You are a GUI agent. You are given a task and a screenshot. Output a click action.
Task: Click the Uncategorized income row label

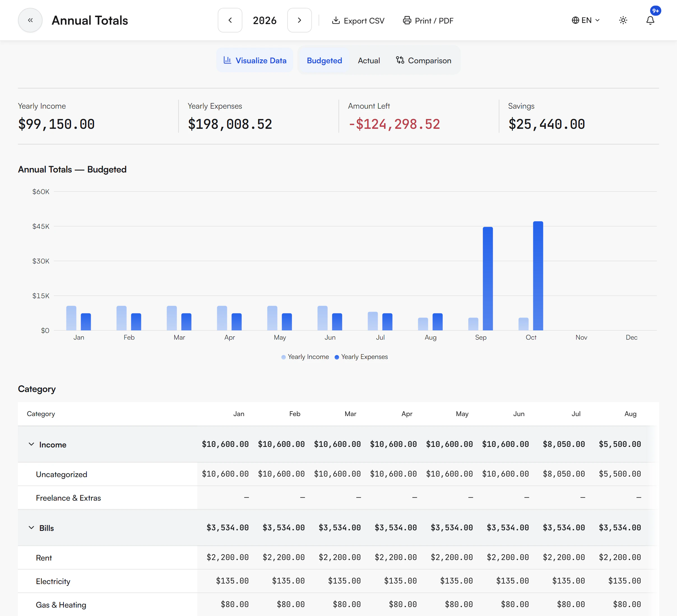tap(61, 474)
